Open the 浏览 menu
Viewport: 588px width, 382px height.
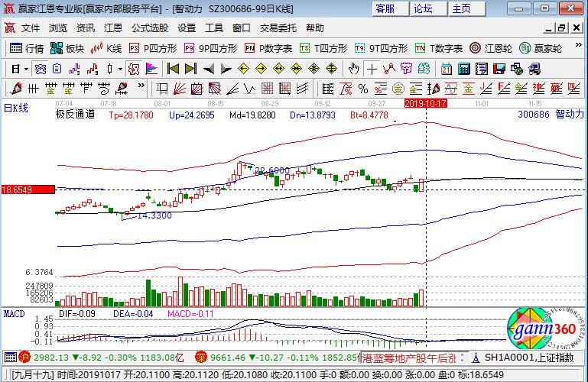58,28
